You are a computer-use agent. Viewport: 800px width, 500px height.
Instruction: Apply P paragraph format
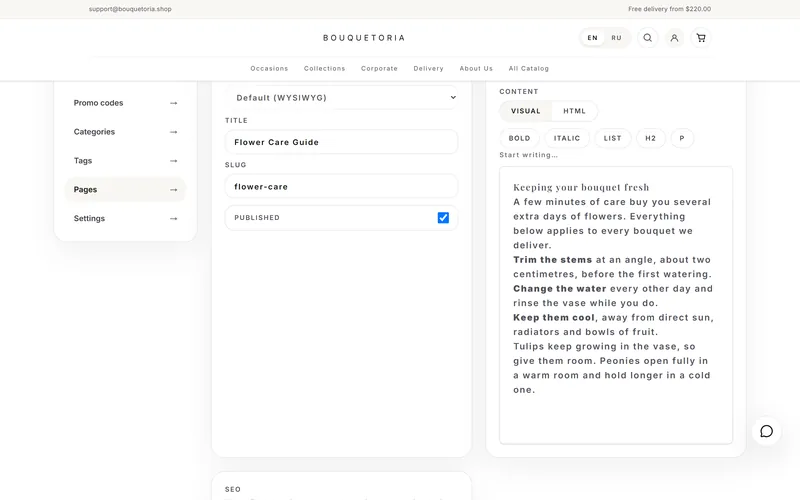(682, 138)
